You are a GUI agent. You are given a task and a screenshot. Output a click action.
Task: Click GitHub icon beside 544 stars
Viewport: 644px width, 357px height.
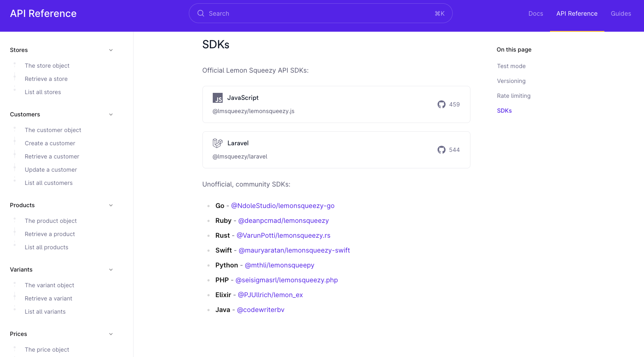point(442,150)
